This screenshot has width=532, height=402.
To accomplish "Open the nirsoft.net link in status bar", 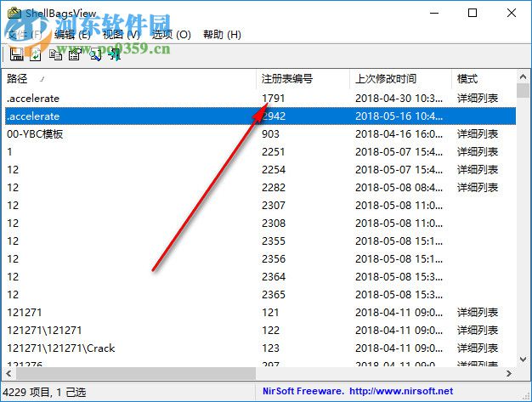I will click(x=401, y=391).
